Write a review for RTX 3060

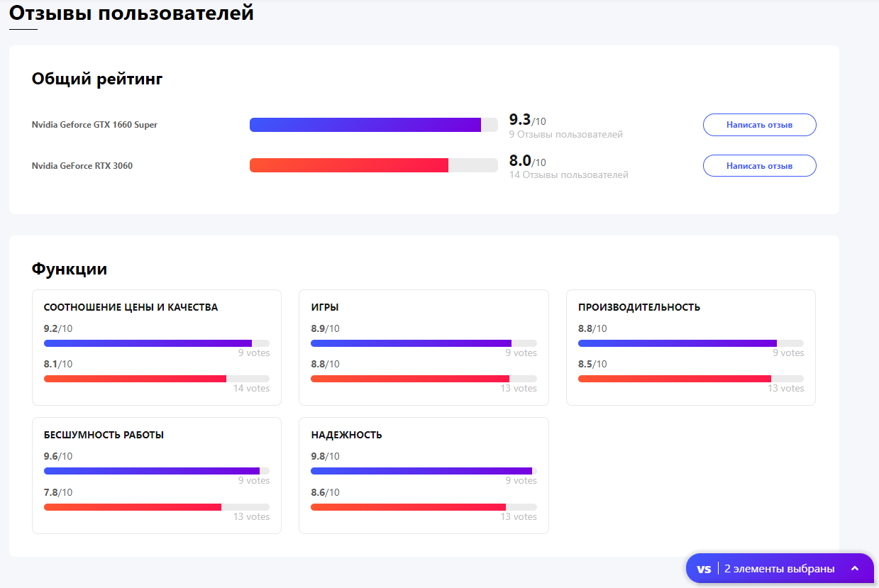point(759,166)
